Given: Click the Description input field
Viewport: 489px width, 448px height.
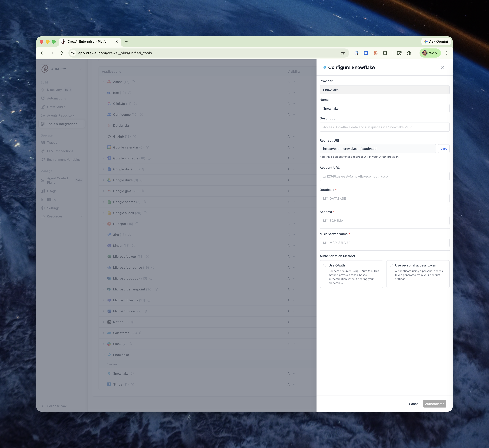Looking at the screenshot, I should point(385,127).
